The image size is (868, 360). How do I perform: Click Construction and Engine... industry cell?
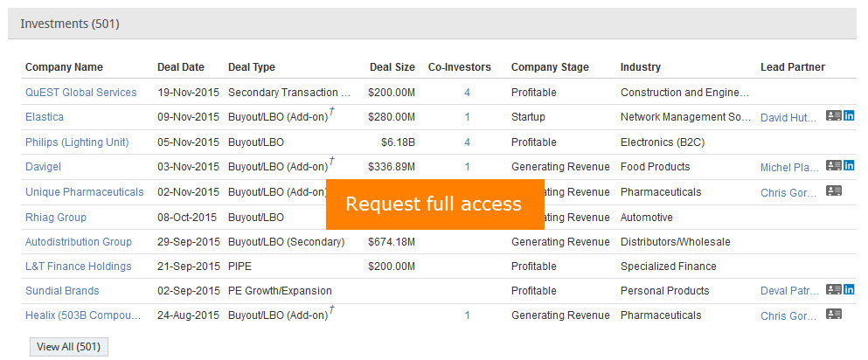[685, 93]
